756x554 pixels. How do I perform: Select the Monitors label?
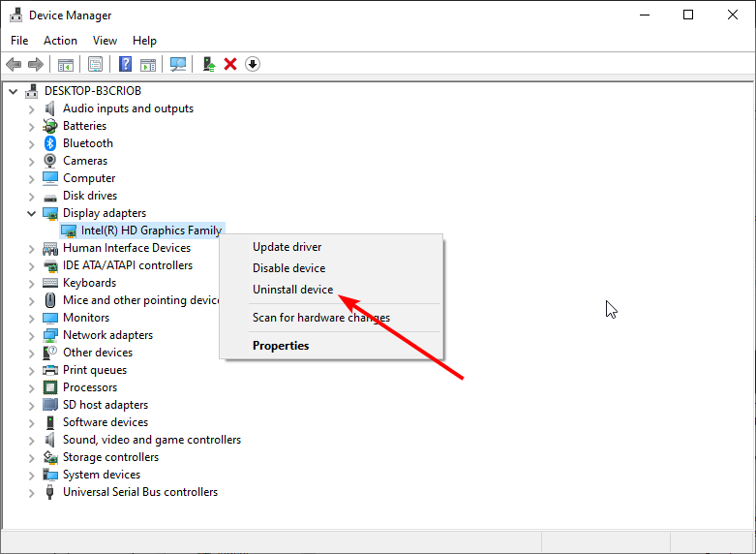[86, 318]
